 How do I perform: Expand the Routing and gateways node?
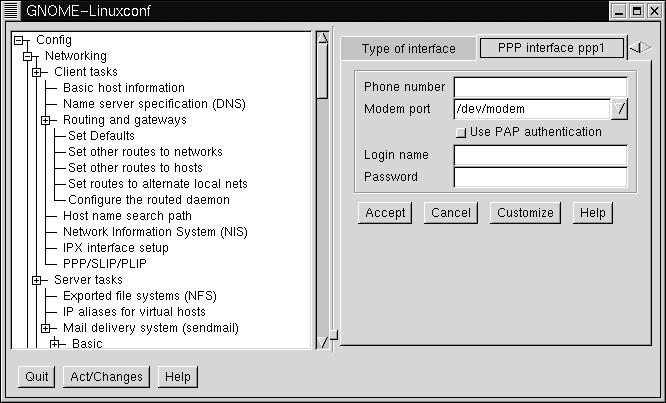[46, 120]
